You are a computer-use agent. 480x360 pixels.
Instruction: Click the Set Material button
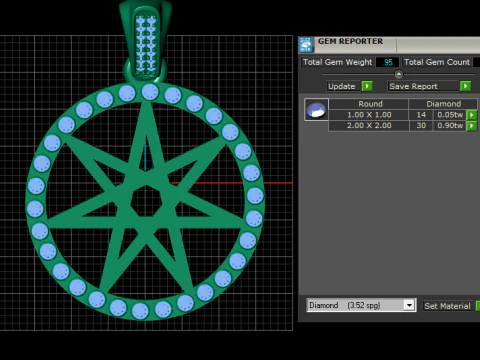447,306
